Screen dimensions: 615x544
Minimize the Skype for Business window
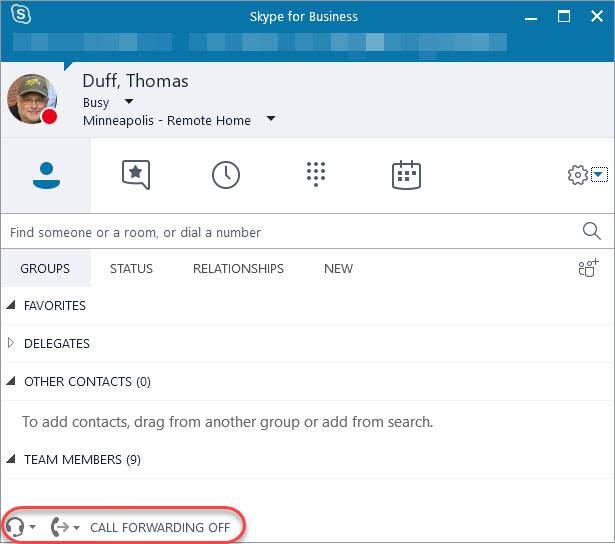(531, 16)
